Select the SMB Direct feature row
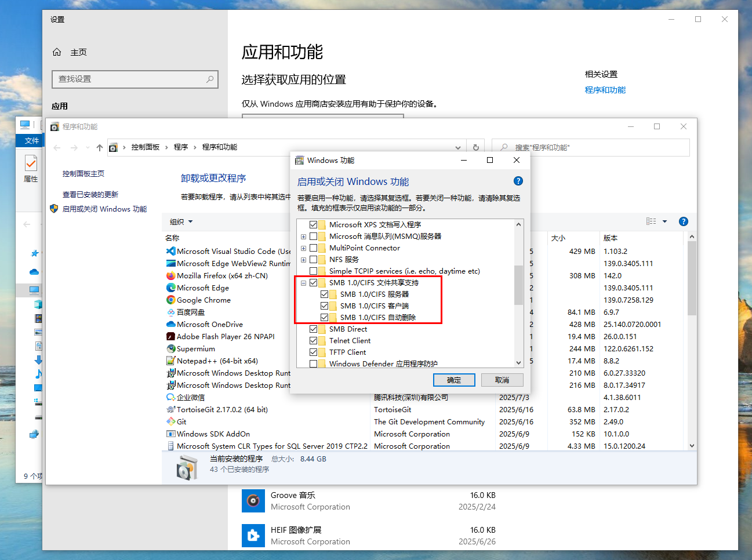Viewport: 752px width, 560px height. (x=348, y=329)
